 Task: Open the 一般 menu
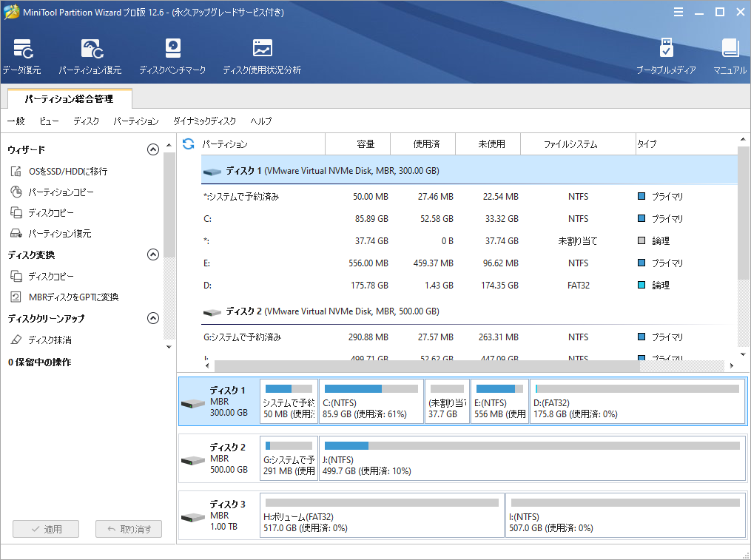click(x=16, y=121)
